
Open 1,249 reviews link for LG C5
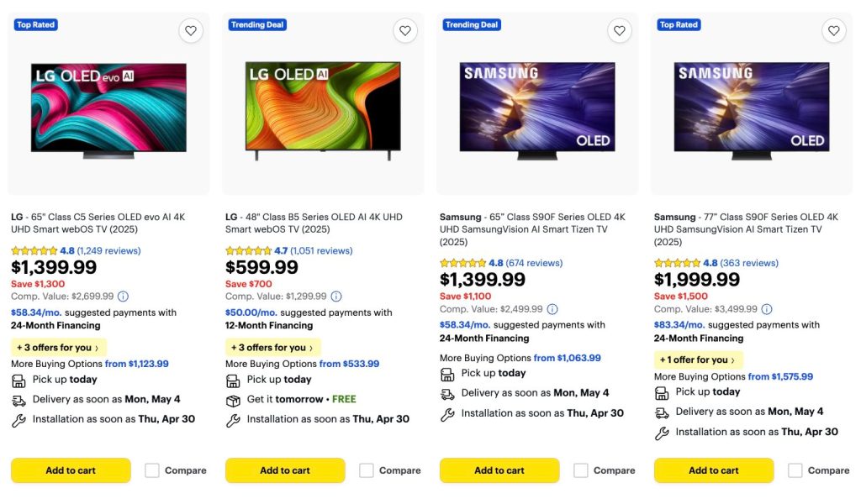(x=108, y=251)
